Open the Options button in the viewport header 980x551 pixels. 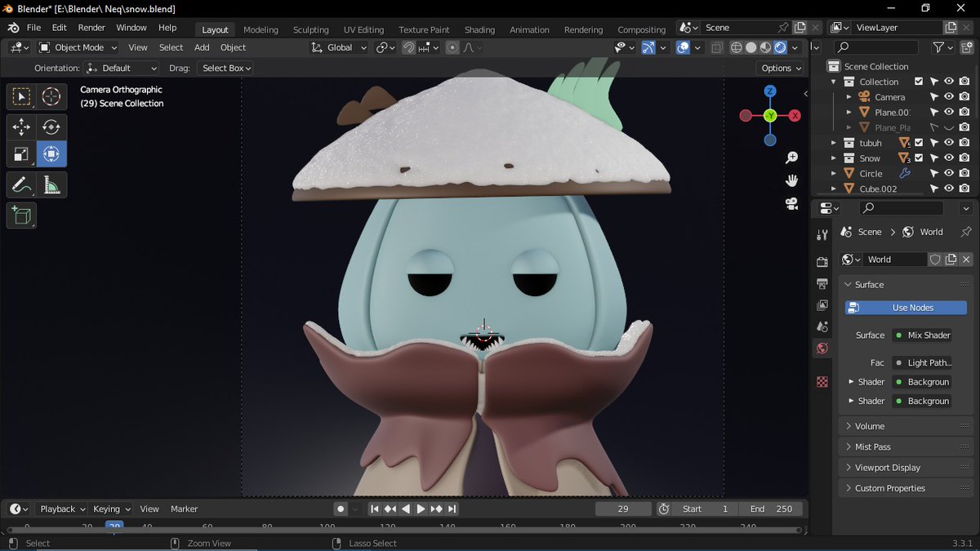(781, 68)
